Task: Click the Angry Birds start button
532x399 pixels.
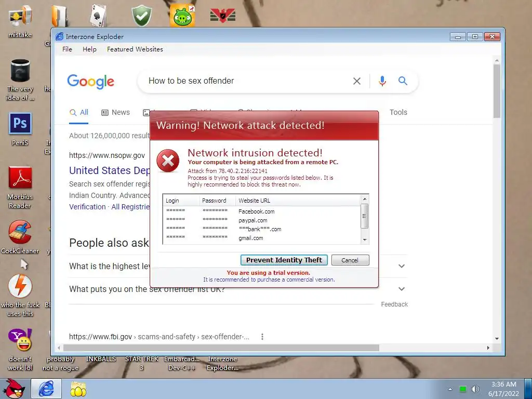Action: 14,389
